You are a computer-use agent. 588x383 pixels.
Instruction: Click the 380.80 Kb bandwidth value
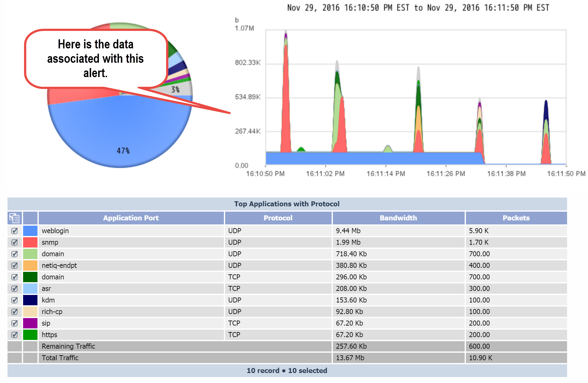tap(351, 265)
